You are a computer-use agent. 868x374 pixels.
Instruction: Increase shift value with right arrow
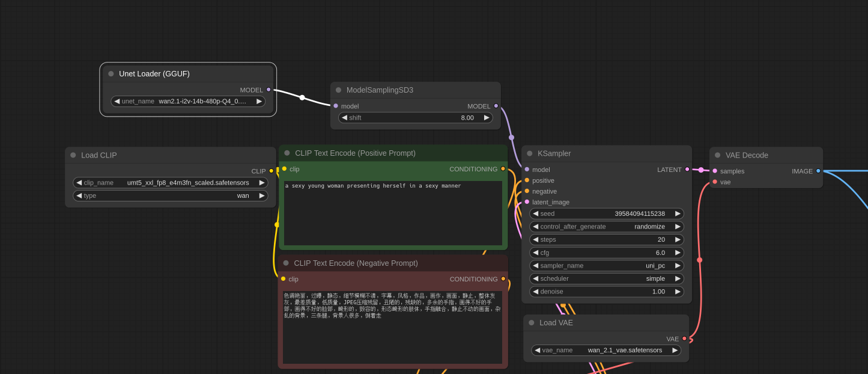coord(487,117)
